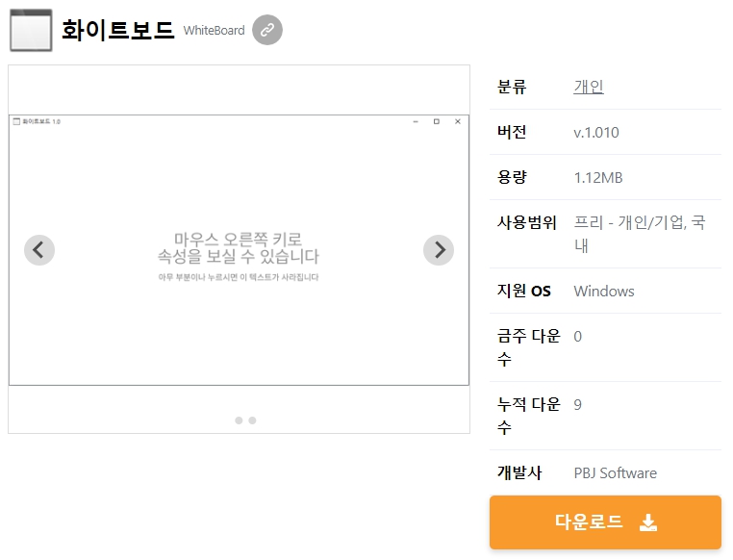
Task: Click the 분류 label
Action: [512, 87]
